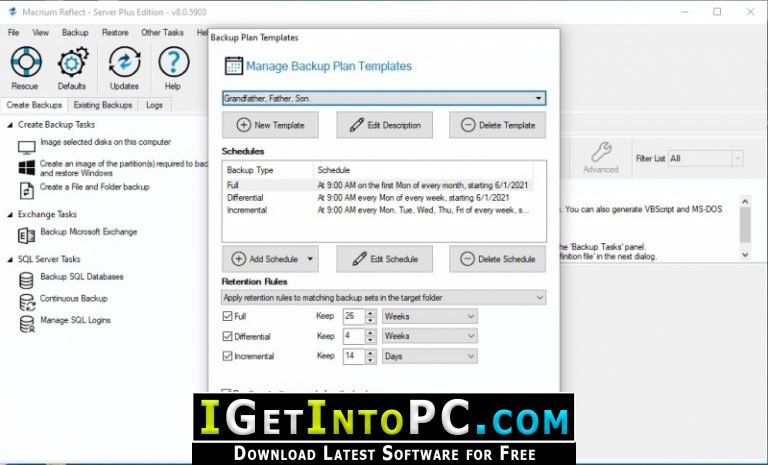768x465 pixels.
Task: Click 'Create a File and Folder backup'
Action: pos(95,187)
